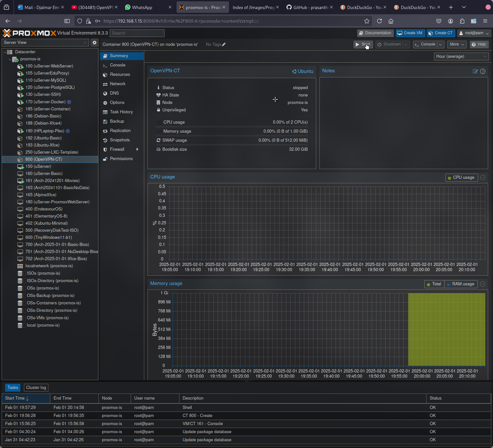Toggle Total series in memory chart
The image size is (493, 448).
(x=434, y=284)
